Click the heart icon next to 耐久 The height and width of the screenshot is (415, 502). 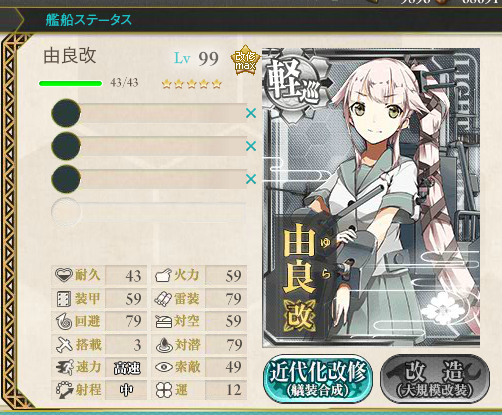point(63,275)
